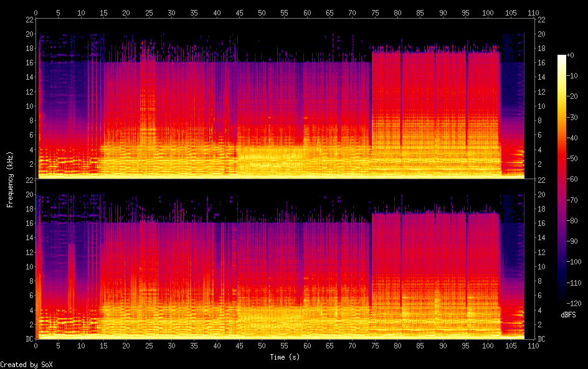This screenshot has height=369, width=588.
Task: Click the "-50" color scale label
Action: 572,159
